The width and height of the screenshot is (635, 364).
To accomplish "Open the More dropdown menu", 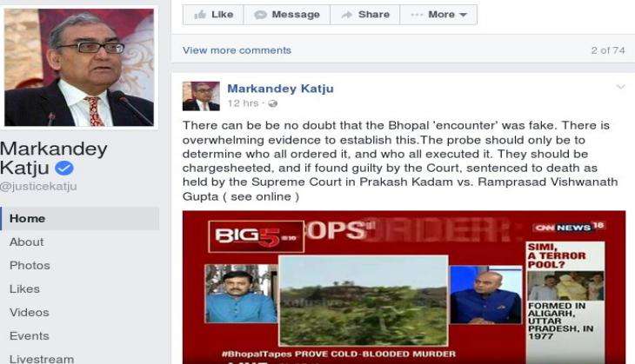I will pyautogui.click(x=438, y=15).
